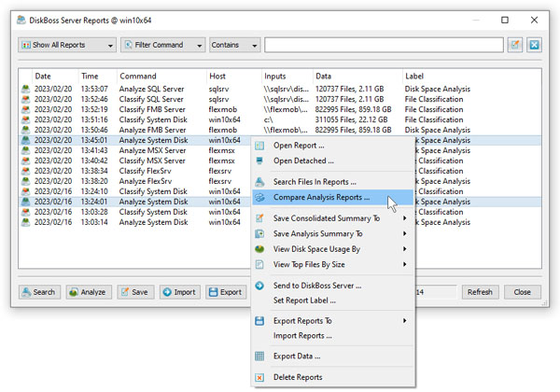Click the Close button

[523, 292]
